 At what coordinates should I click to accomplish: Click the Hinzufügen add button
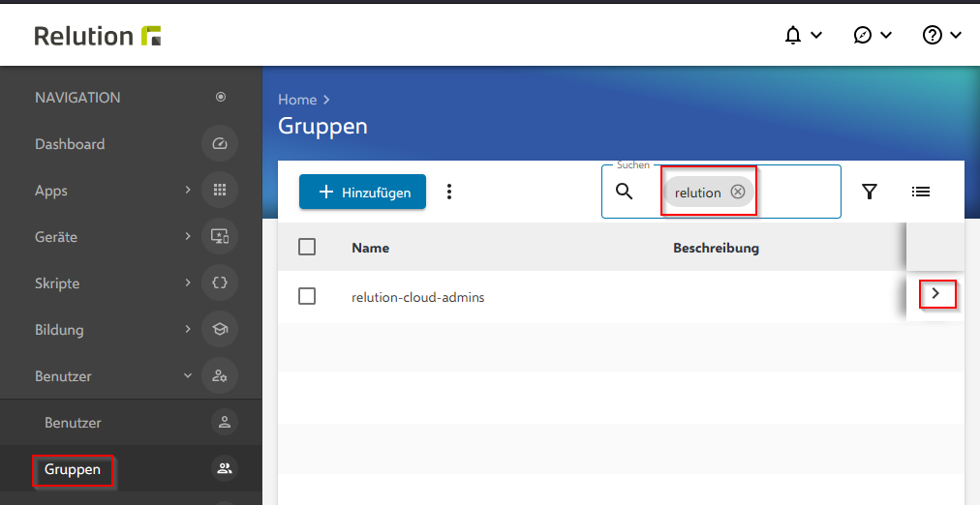[x=362, y=192]
